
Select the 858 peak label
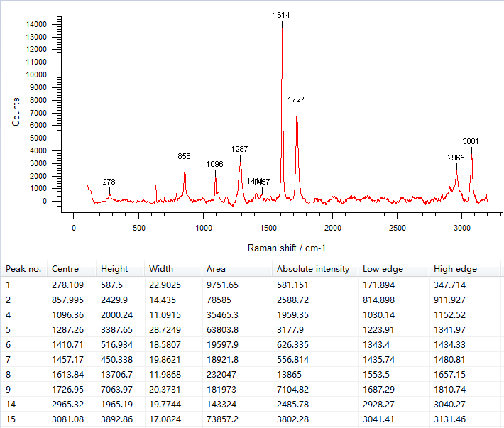(184, 156)
